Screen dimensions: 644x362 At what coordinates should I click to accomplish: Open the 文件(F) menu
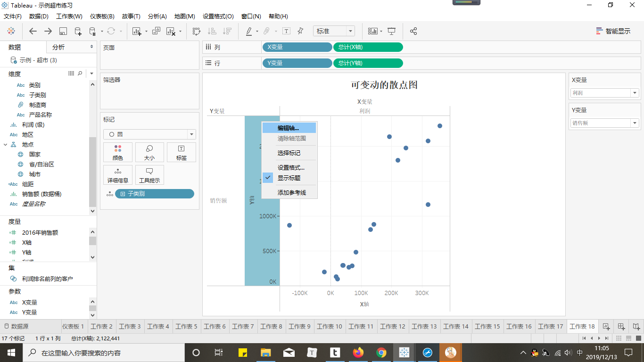(13, 16)
